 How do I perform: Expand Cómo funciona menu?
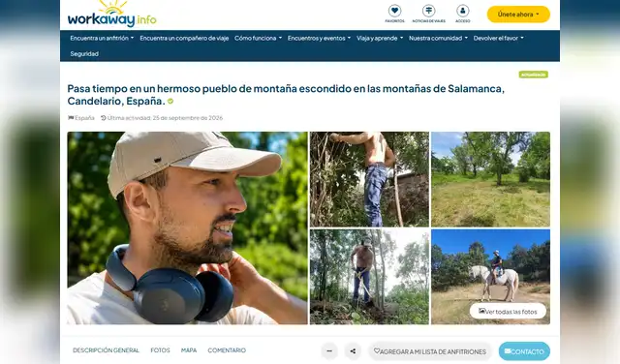(258, 39)
